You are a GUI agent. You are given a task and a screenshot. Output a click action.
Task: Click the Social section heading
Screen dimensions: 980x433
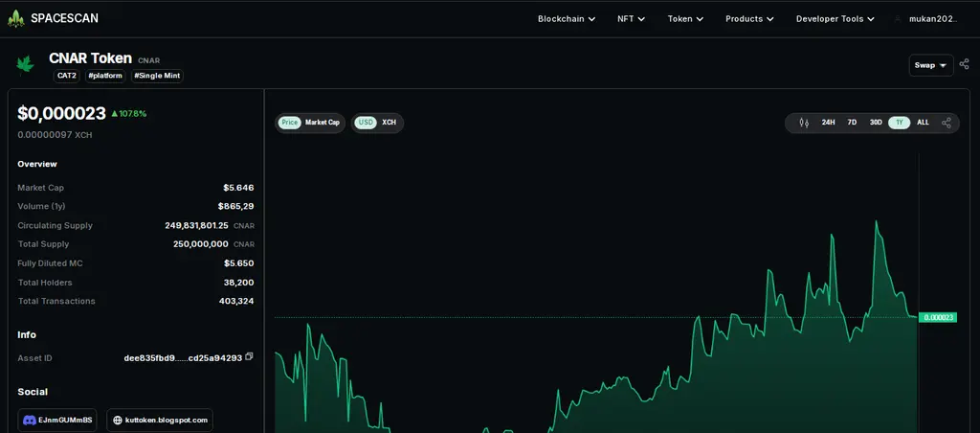point(33,392)
